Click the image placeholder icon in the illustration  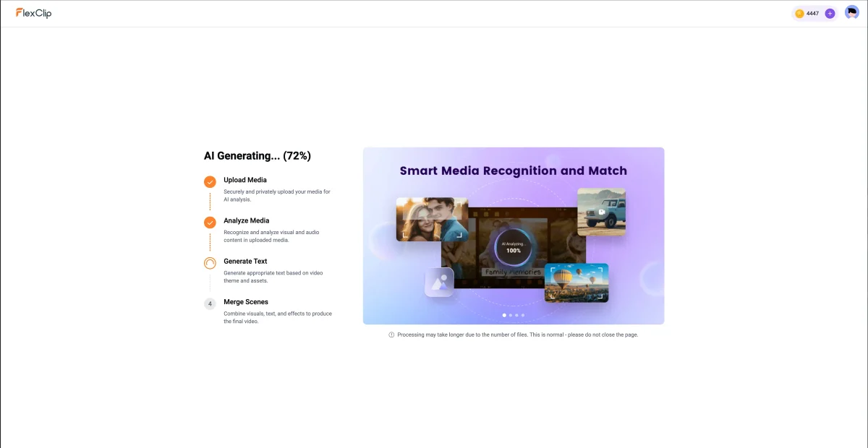[x=439, y=282]
